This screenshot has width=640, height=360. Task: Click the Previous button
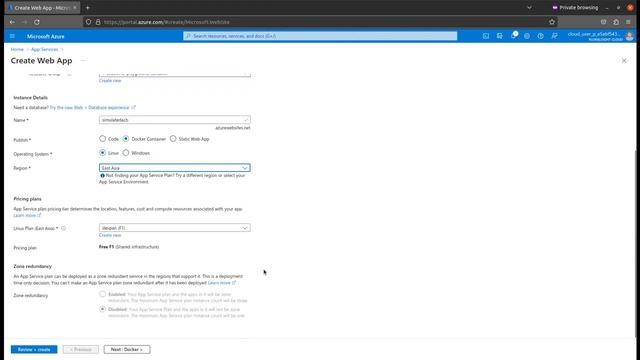pos(81,349)
